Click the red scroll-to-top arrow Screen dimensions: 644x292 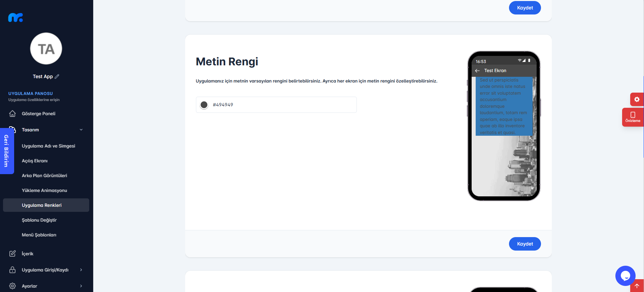pos(637,286)
